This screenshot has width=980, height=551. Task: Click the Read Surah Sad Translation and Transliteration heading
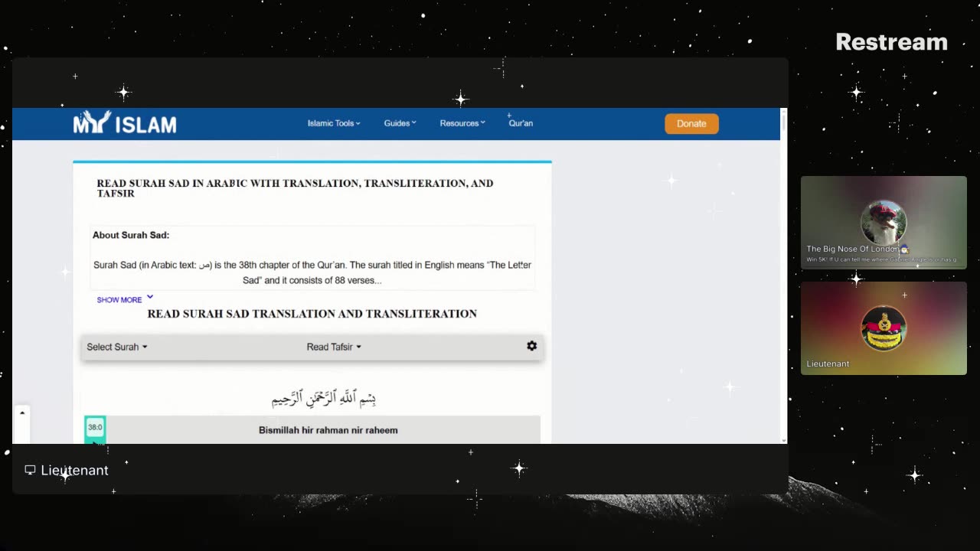pos(312,314)
